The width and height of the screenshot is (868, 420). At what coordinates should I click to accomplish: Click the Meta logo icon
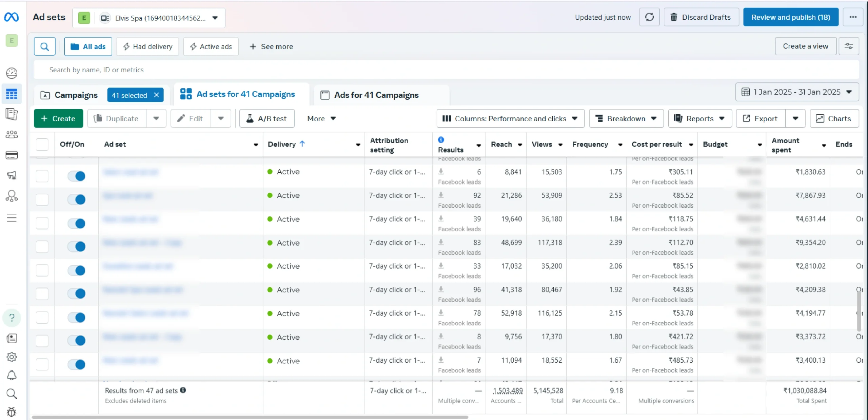click(x=12, y=17)
